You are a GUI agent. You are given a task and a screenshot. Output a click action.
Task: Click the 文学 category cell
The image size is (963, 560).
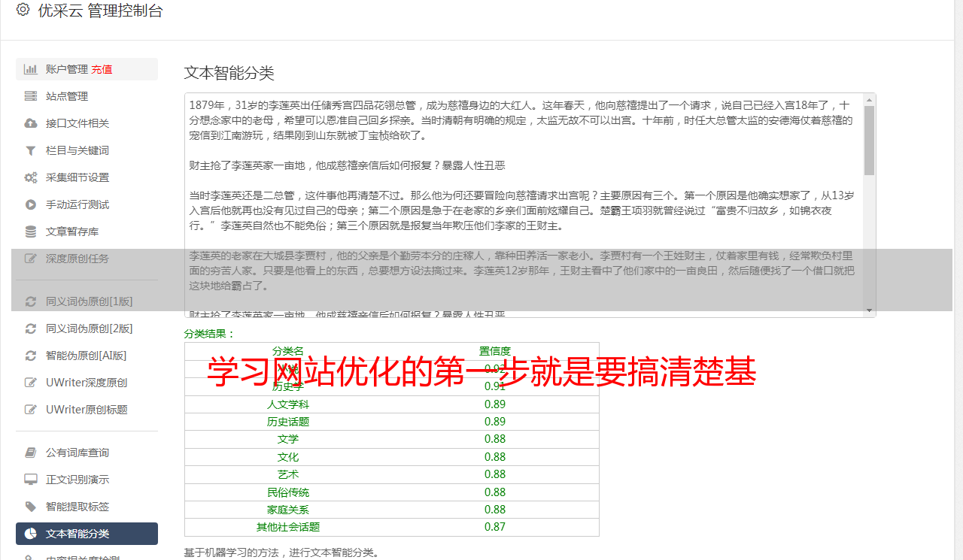tap(288, 439)
